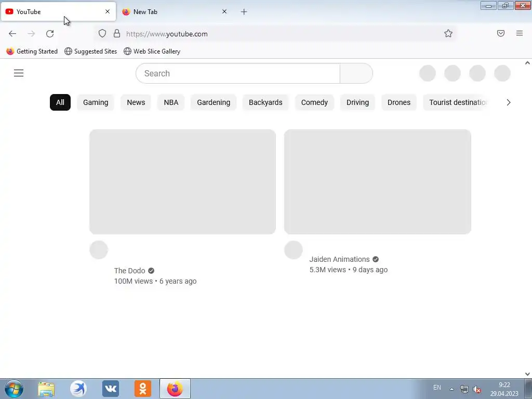Click page scrollbar up arrow
The image size is (532, 399).
pyautogui.click(x=527, y=63)
